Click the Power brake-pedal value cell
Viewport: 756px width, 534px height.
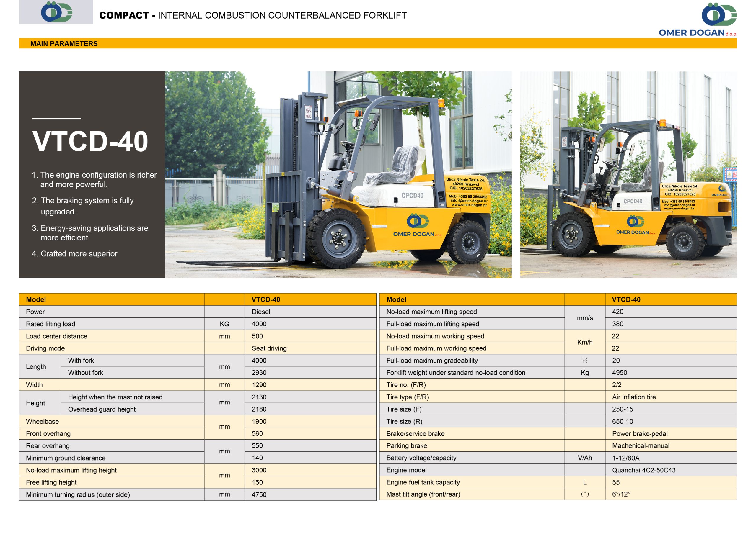pyautogui.click(x=671, y=433)
